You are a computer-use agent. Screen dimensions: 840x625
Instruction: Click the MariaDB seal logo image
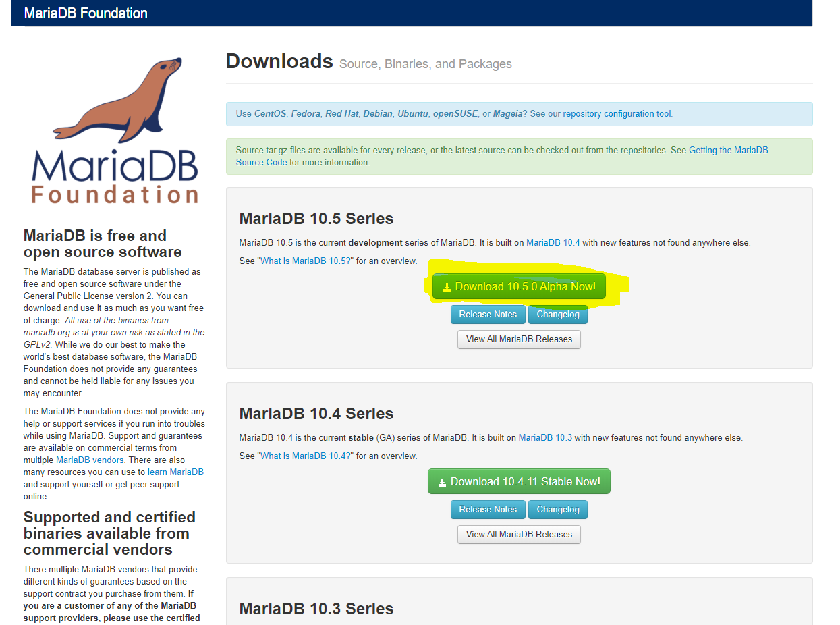115,130
